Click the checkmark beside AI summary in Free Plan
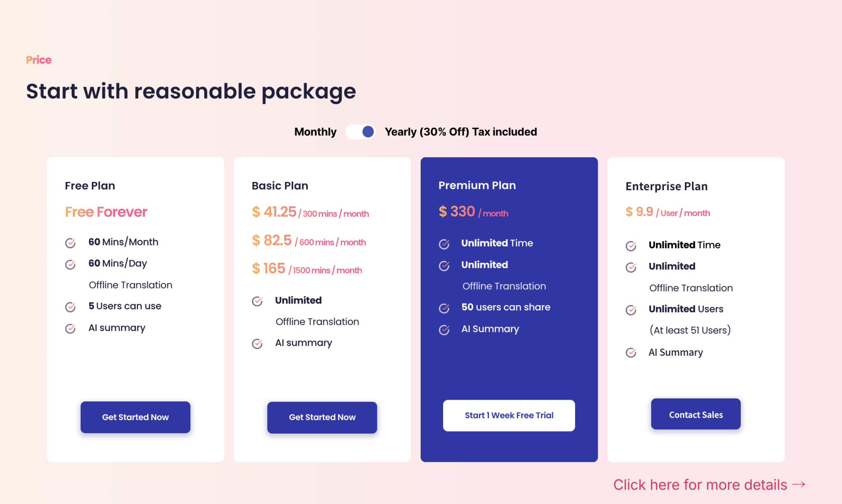The height and width of the screenshot is (504, 842). click(x=70, y=329)
